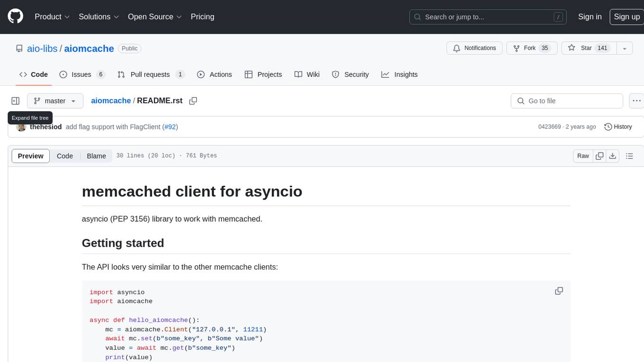
Task: Switch to the Security tab
Action: point(350,74)
